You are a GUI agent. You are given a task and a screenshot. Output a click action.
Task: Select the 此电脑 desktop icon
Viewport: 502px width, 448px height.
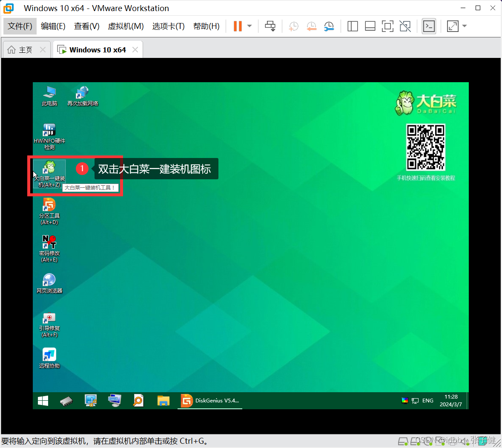click(x=49, y=96)
